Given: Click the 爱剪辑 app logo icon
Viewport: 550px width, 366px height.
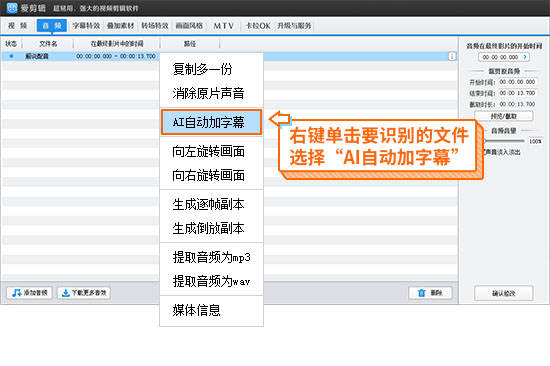Looking at the screenshot, I should [x=12, y=8].
